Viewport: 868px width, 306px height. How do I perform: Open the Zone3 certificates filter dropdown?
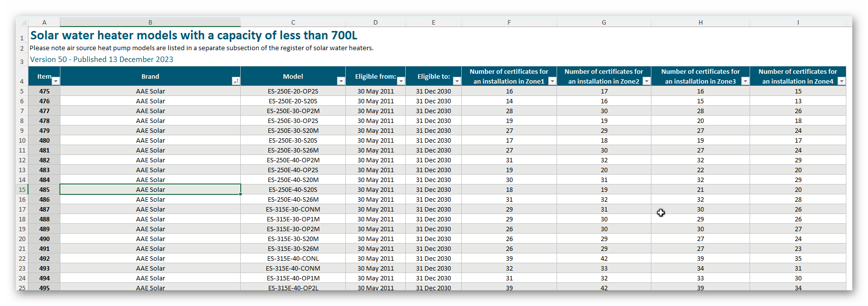[x=745, y=81]
